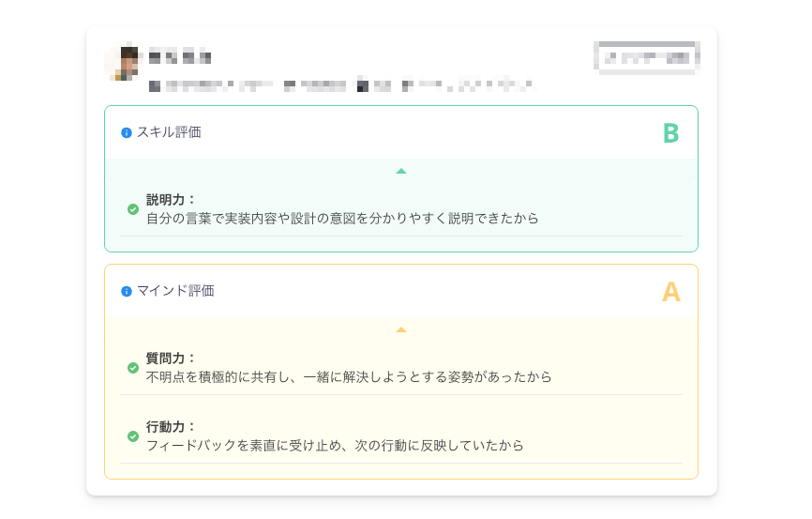
Task: Click the 行動力： label
Action: point(171,427)
